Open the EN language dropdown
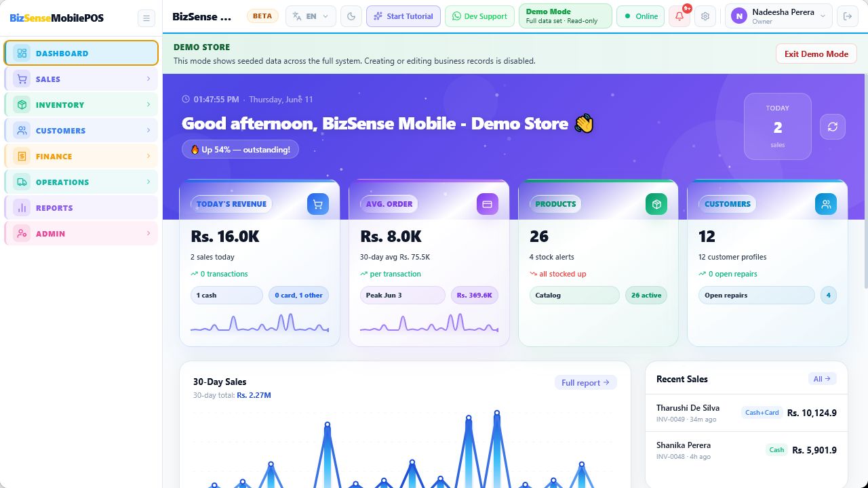The width and height of the screenshot is (868, 488). click(311, 16)
